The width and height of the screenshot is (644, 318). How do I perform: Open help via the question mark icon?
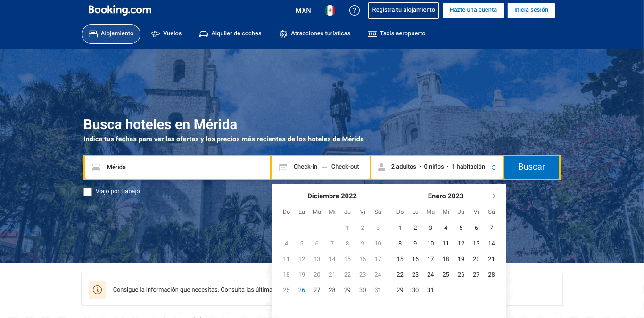point(355,10)
